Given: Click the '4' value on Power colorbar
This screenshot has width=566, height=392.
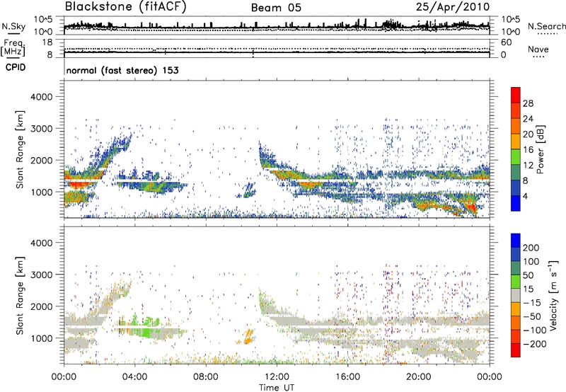Looking at the screenshot, I should pyautogui.click(x=525, y=196).
